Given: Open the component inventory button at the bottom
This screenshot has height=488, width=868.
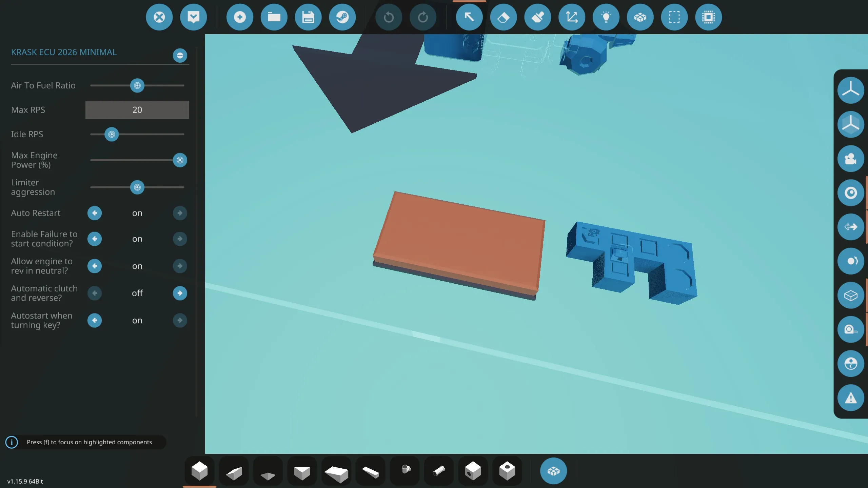Looking at the screenshot, I should point(553,471).
